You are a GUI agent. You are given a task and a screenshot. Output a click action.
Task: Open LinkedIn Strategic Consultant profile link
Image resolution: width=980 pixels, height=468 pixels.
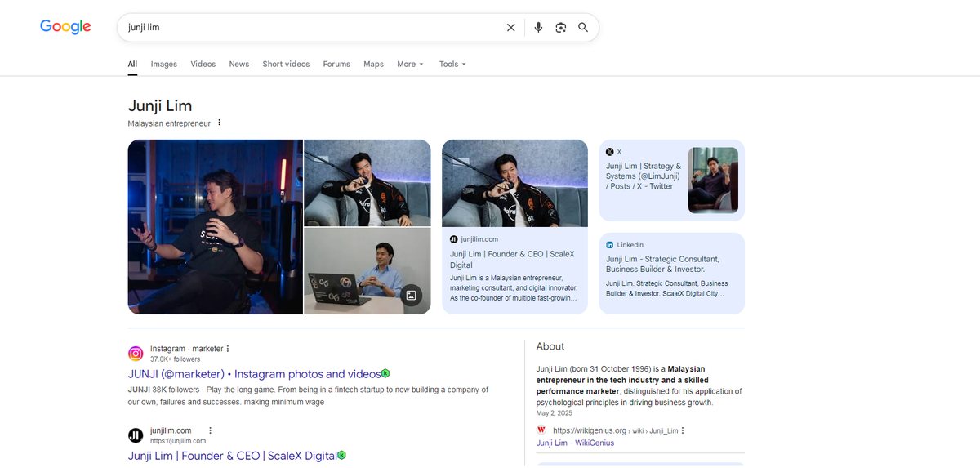point(662,264)
